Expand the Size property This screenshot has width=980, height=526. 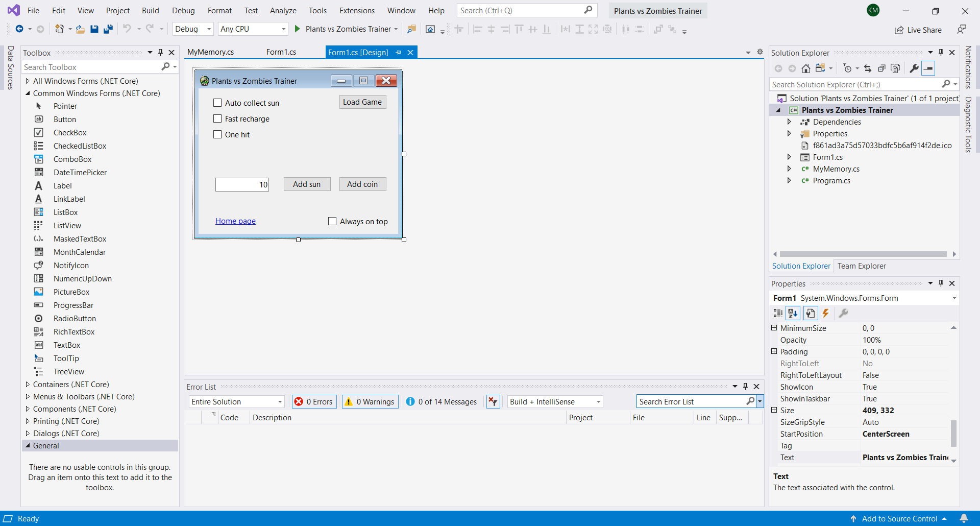774,410
